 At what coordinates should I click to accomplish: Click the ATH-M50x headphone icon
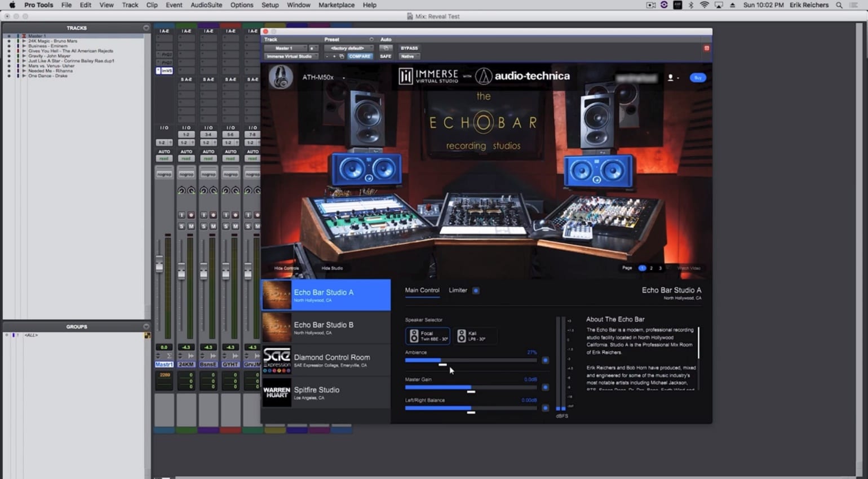tap(281, 77)
